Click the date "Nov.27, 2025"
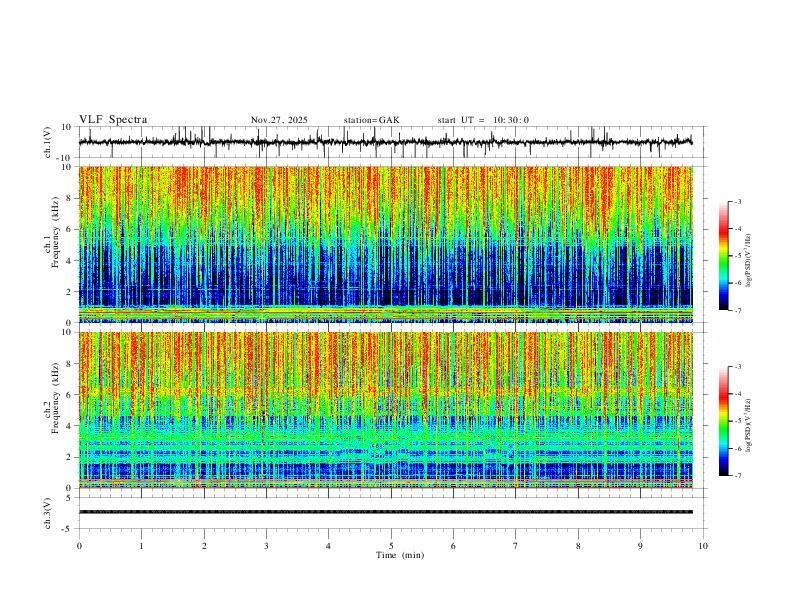The image size is (792, 612). [279, 120]
